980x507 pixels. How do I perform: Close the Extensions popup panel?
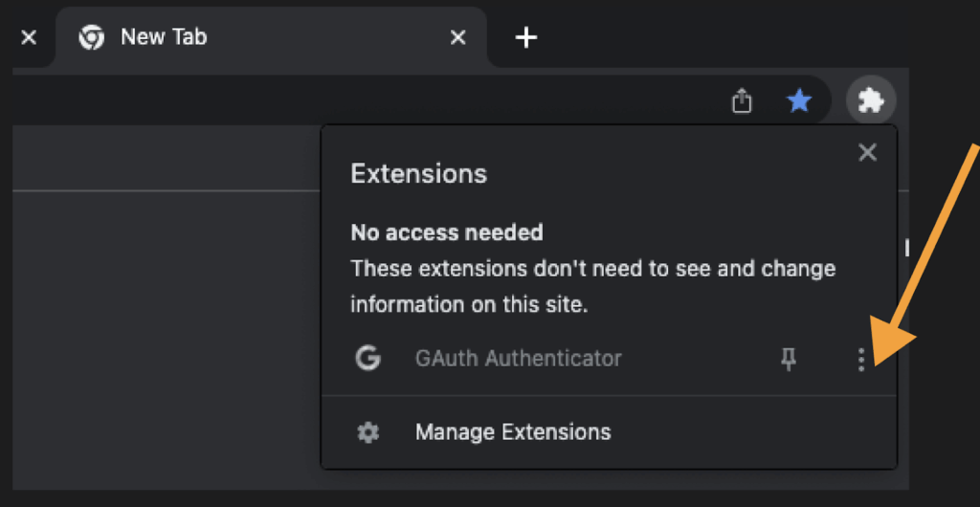[867, 152]
